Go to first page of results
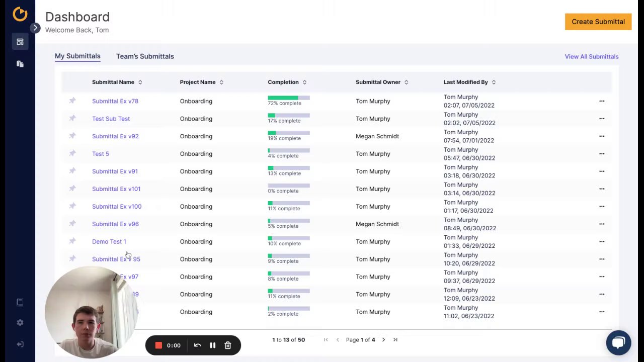 pyautogui.click(x=326, y=340)
